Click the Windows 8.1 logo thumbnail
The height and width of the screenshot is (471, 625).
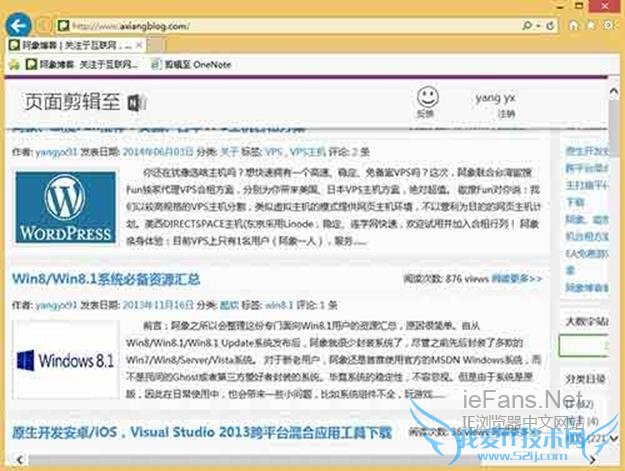66,360
